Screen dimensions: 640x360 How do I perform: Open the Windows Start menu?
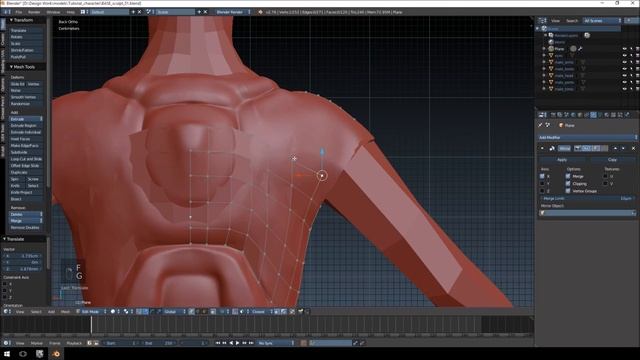(7, 354)
